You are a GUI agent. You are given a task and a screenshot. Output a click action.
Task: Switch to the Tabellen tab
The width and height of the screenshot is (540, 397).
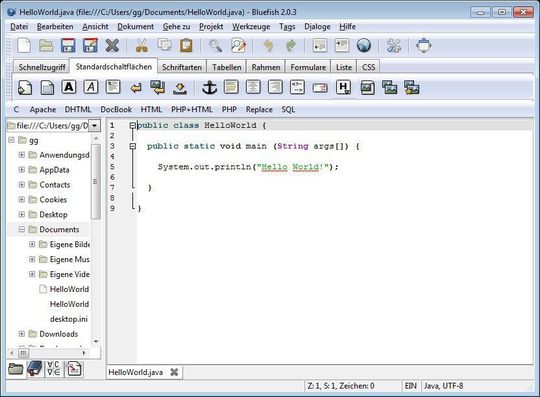pos(227,67)
